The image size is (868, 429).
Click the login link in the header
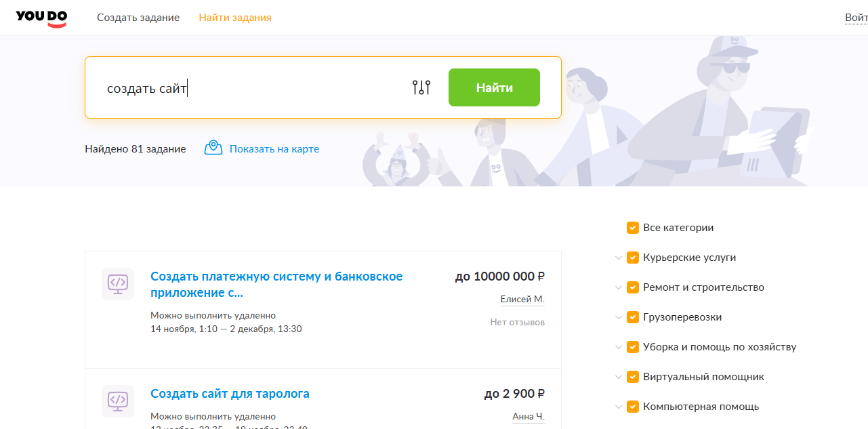856,18
